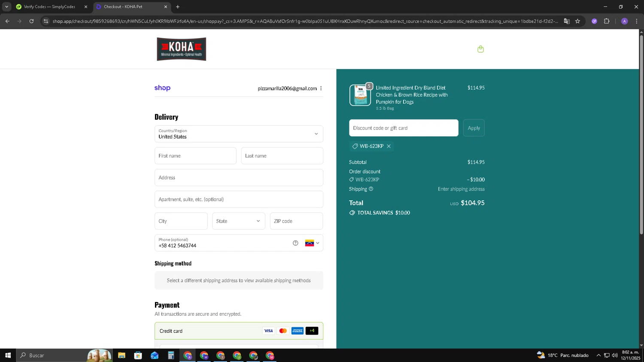Image resolution: width=644 pixels, height=362 pixels.
Task: Click the product thumbnail image
Action: coord(360,95)
